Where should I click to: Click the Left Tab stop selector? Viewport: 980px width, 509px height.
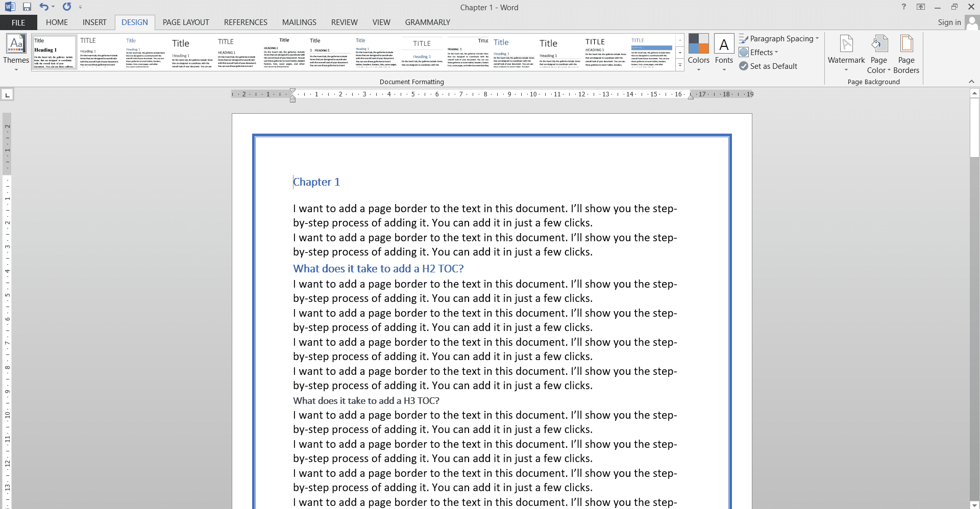coord(7,94)
